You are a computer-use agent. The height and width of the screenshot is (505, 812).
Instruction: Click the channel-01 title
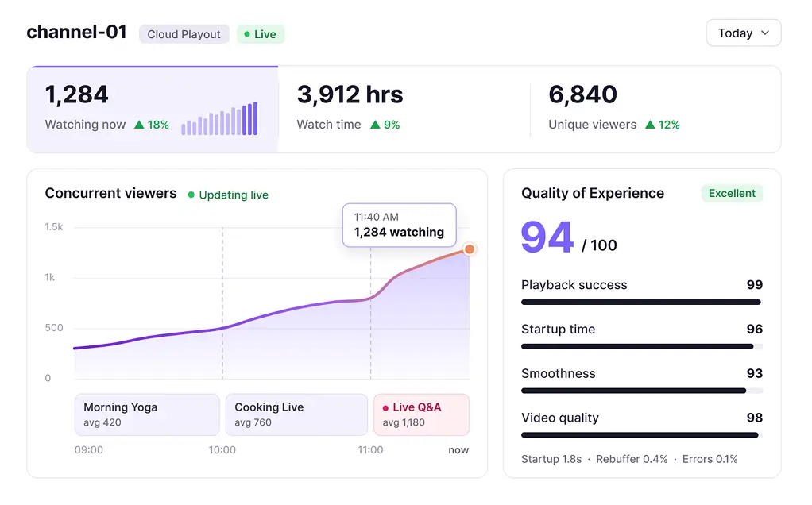(x=76, y=32)
